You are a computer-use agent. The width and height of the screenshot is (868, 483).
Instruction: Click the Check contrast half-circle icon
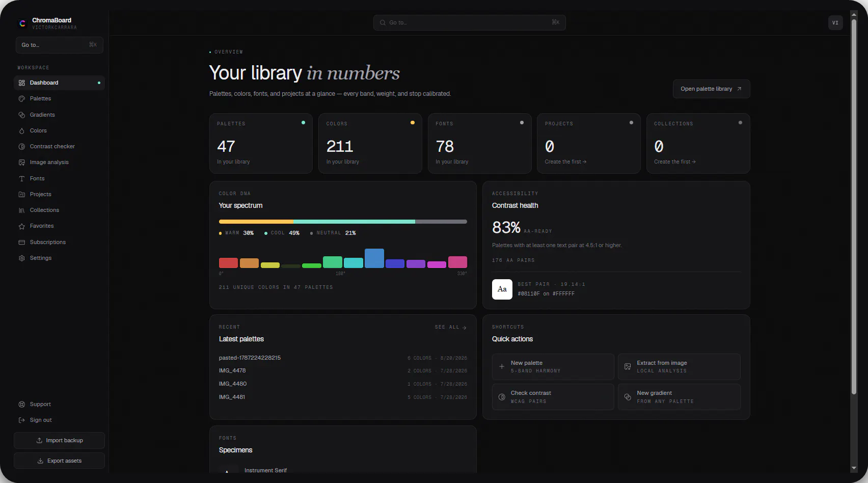pyautogui.click(x=502, y=397)
